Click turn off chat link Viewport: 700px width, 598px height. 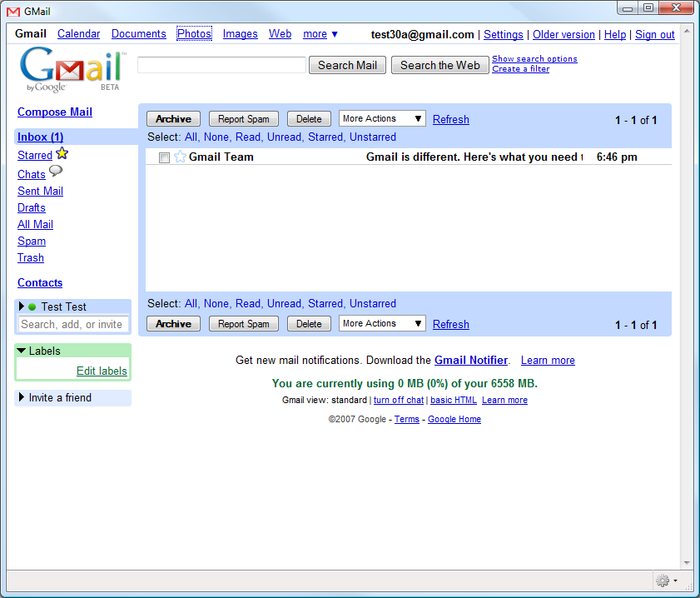(x=399, y=400)
